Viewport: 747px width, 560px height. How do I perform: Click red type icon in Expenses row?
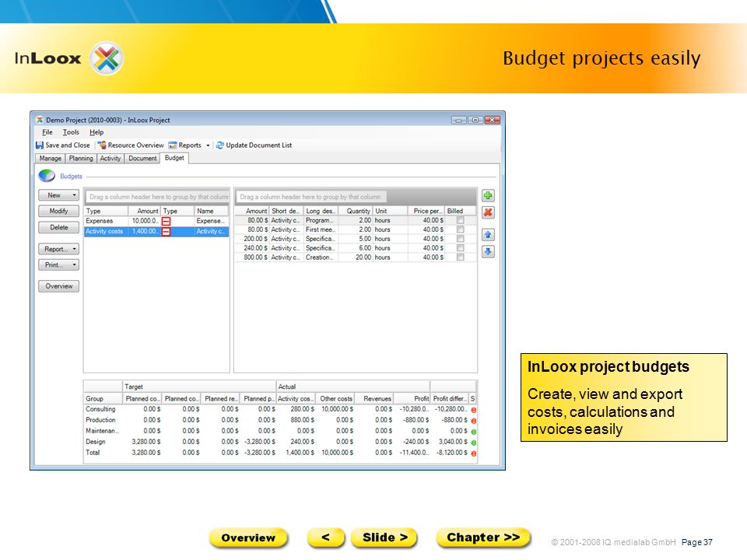click(166, 222)
